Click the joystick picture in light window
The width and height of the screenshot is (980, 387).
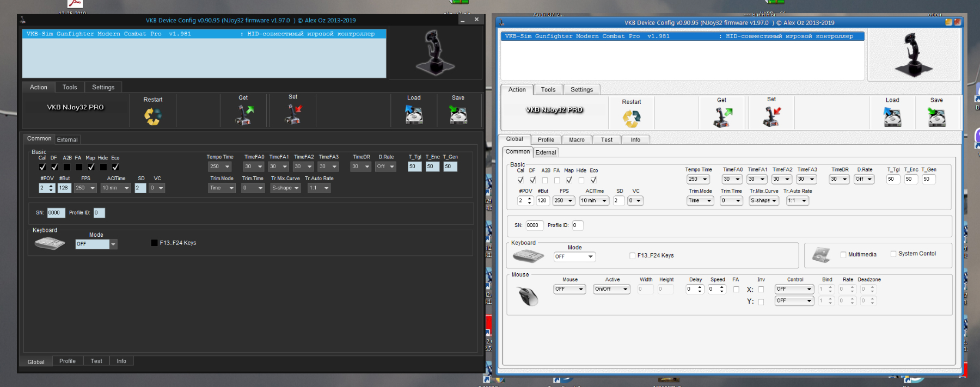pos(913,55)
